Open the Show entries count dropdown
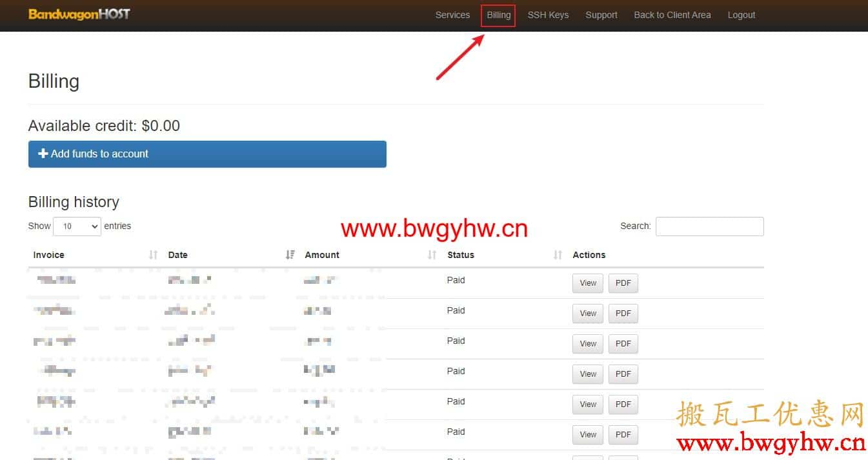Image resolution: width=868 pixels, height=460 pixels. point(77,226)
